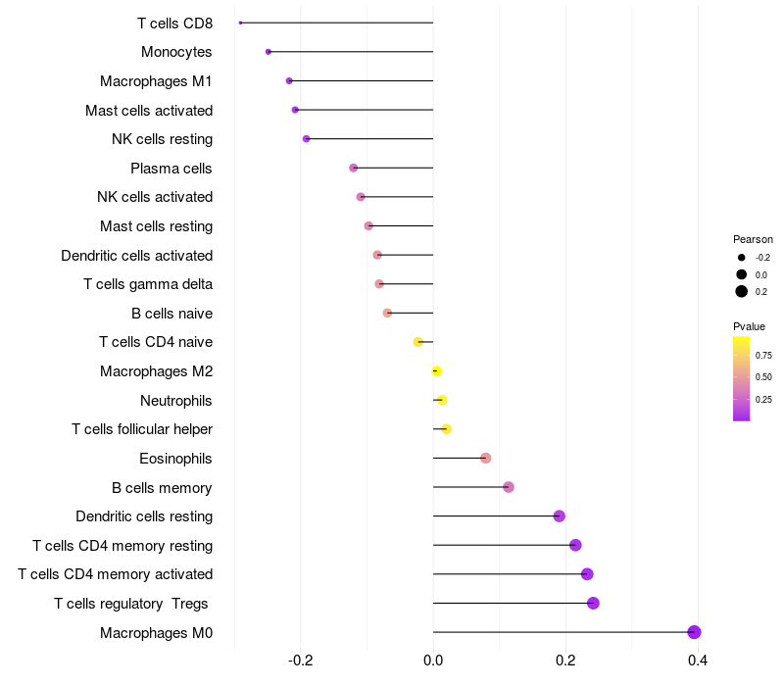The width and height of the screenshot is (784, 686).
Task: Click the Plasma cells axis label
Action: pos(171,169)
